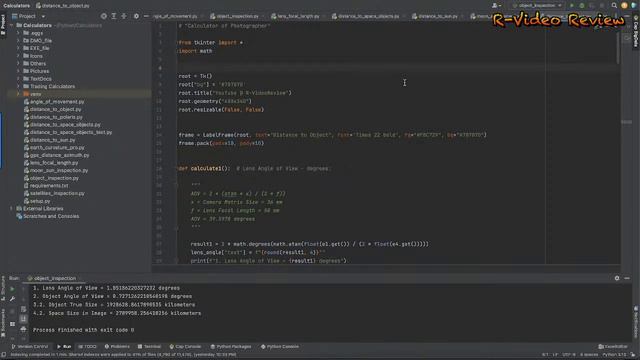Open lens_focal_length.py in the project tree
Screen dimensions: 640x360
pyautogui.click(x=51, y=163)
